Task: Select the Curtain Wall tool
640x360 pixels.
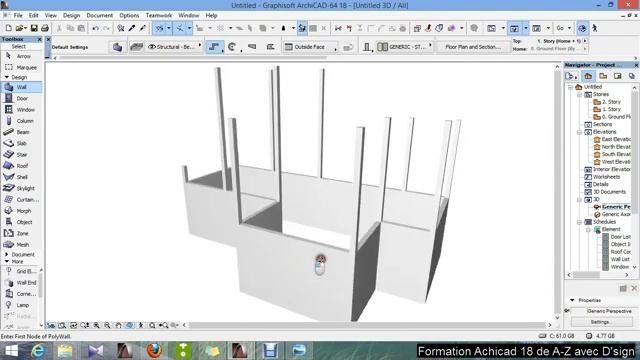Action: pyautogui.click(x=21, y=200)
